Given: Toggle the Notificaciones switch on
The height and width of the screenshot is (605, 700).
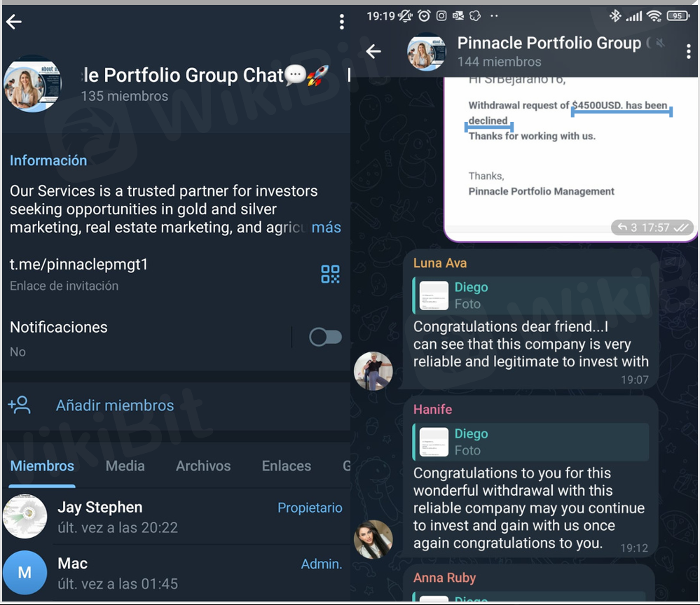Looking at the screenshot, I should (325, 337).
